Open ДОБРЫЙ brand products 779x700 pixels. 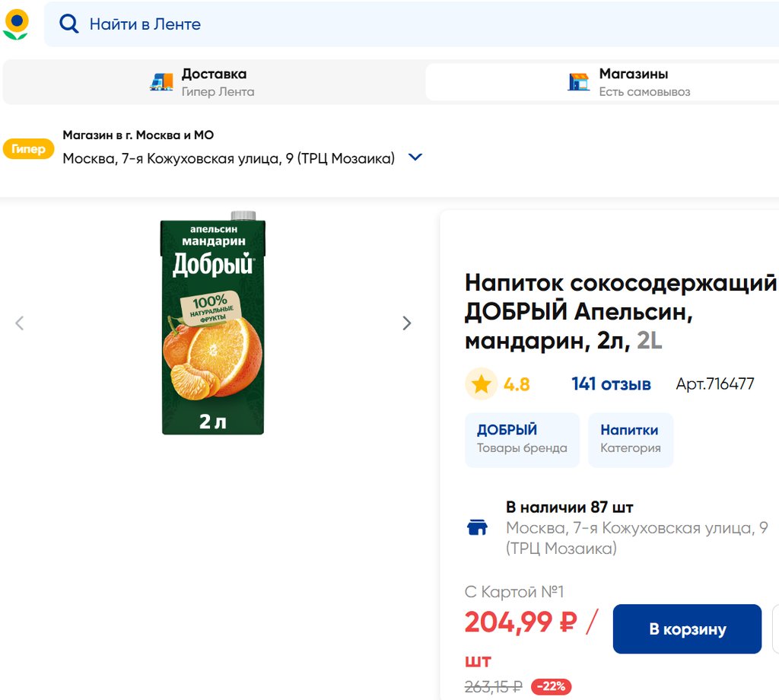pyautogui.click(x=522, y=439)
